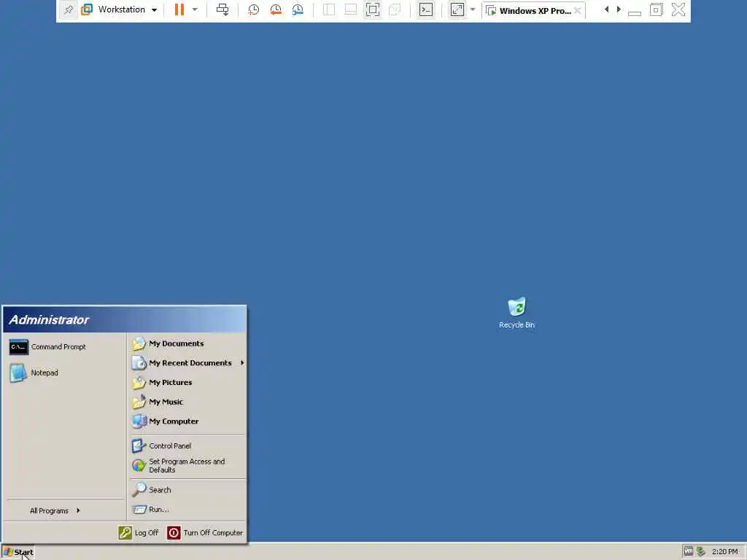Screen dimensions: 747x560
Task: Switch to Unity mode
Action: point(395,9)
